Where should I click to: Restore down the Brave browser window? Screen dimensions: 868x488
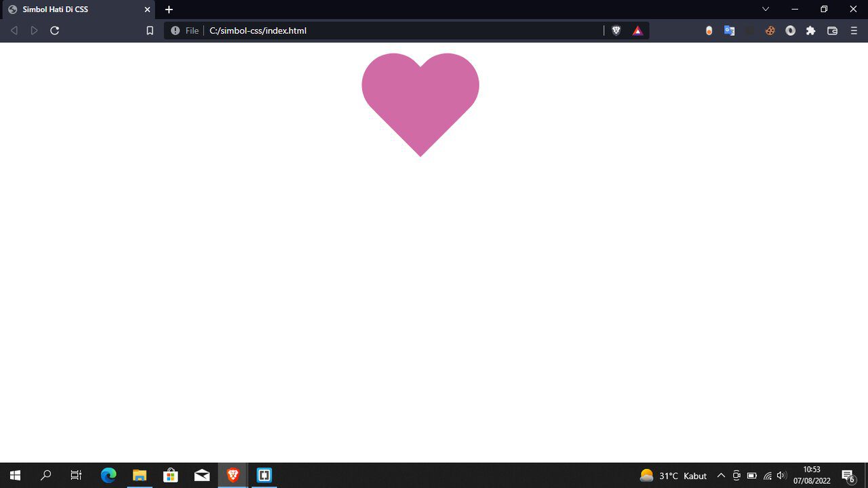pyautogui.click(x=824, y=9)
